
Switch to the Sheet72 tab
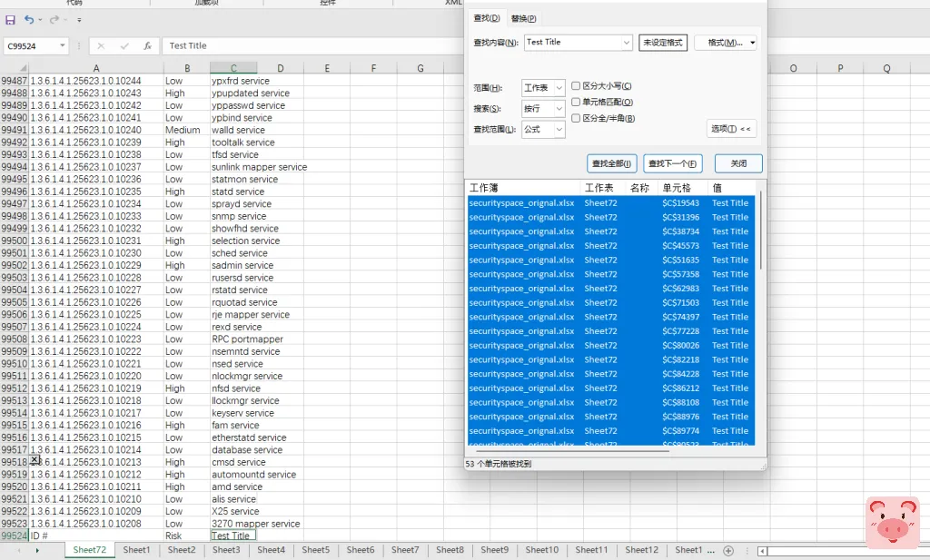(x=90, y=550)
